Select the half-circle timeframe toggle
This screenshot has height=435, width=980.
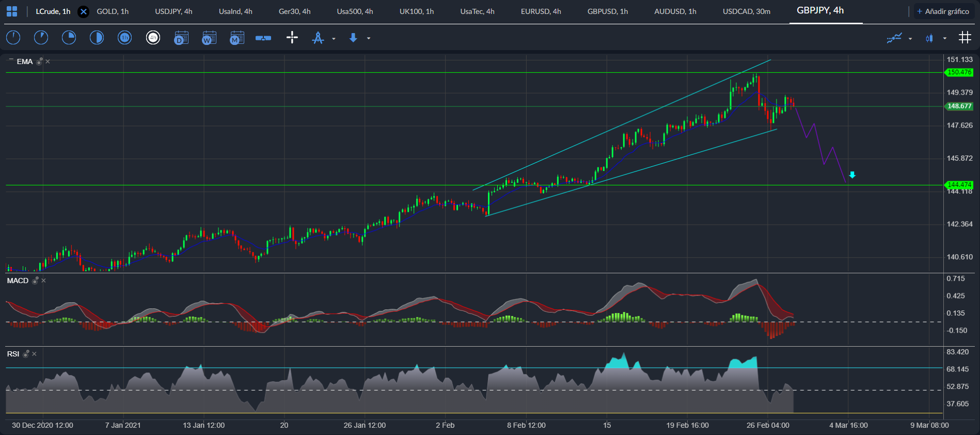(x=97, y=38)
